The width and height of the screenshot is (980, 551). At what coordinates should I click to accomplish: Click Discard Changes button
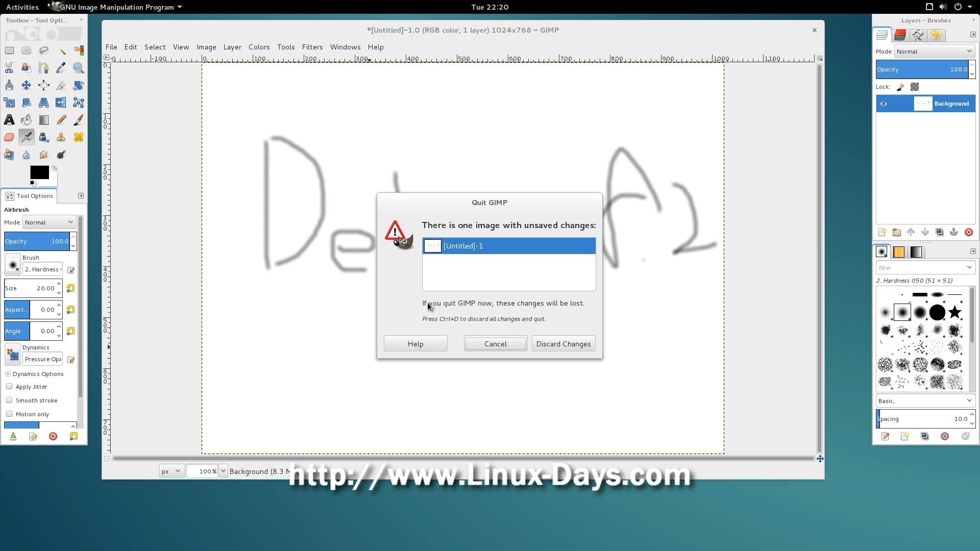[563, 344]
